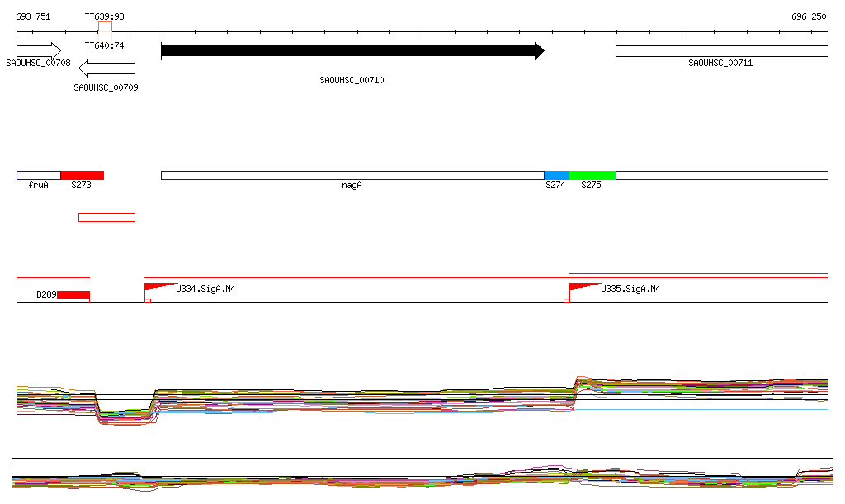
Task: Click the empty red-outlined rectangle
Action: (106, 217)
